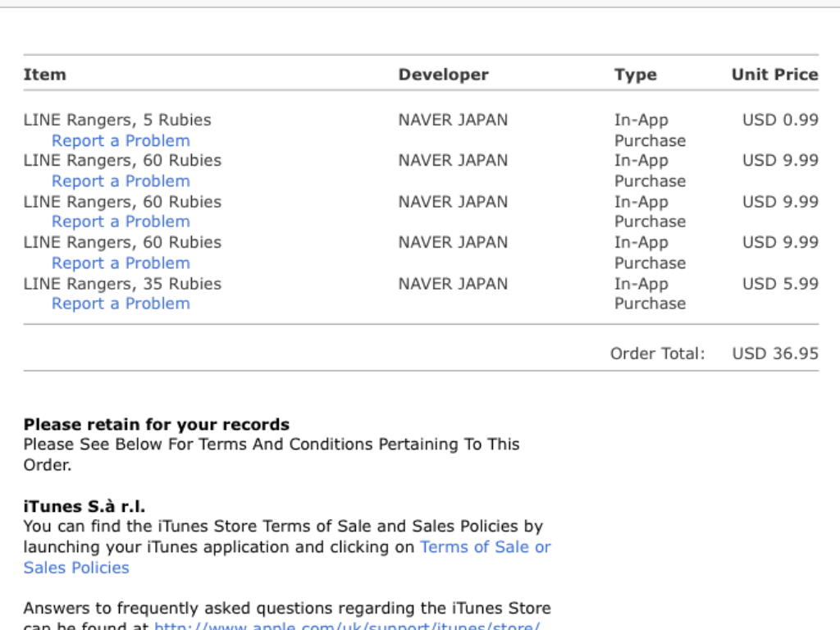Click the USD 5.99 unit price
The height and width of the screenshot is (630, 840).
pyautogui.click(x=780, y=284)
